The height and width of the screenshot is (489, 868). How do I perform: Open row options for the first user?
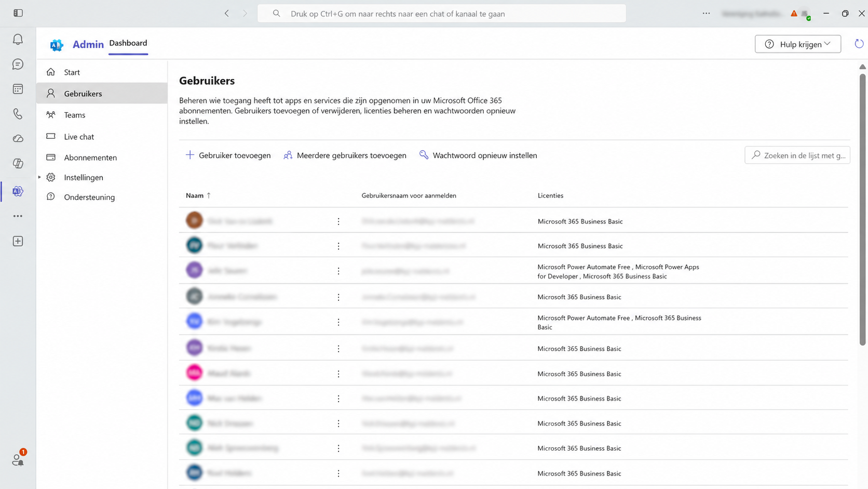(x=338, y=221)
